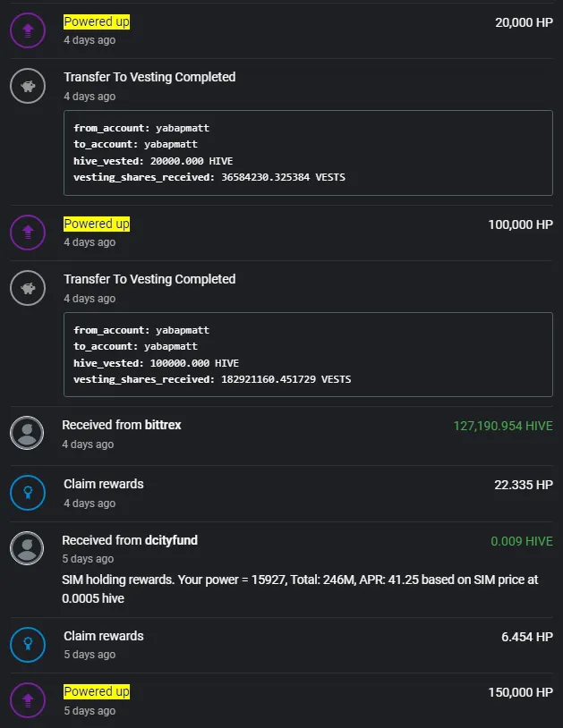Open the dcityfund account link
Image resolution: width=563 pixels, height=728 pixels.
point(171,540)
